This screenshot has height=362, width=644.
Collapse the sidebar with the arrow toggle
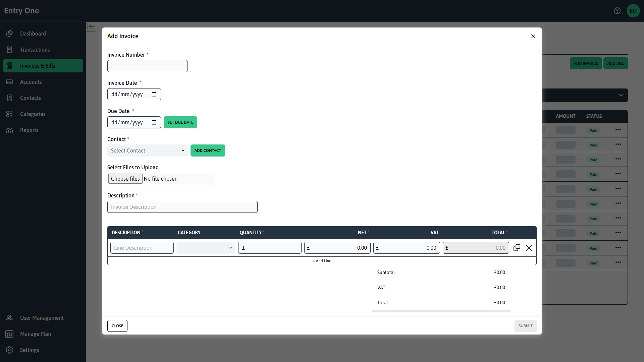[91, 26]
